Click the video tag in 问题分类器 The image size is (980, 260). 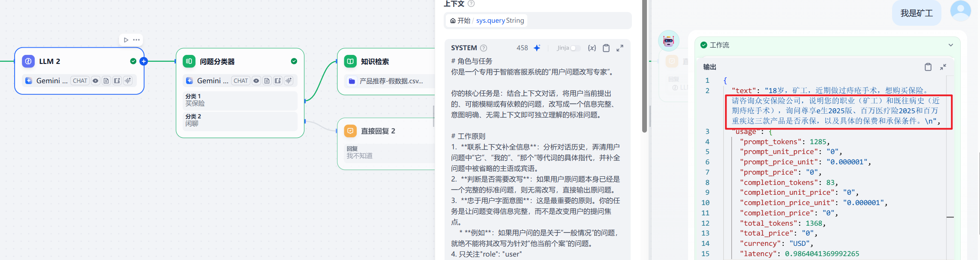[x=278, y=81]
